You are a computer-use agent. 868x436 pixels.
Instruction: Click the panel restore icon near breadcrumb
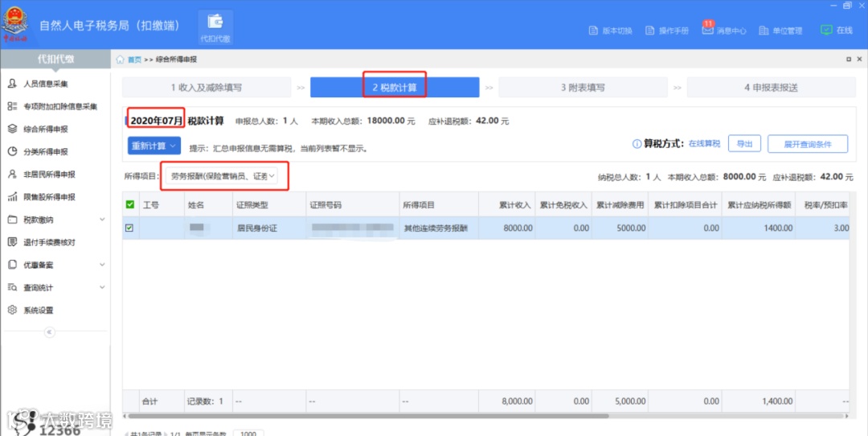click(849, 60)
